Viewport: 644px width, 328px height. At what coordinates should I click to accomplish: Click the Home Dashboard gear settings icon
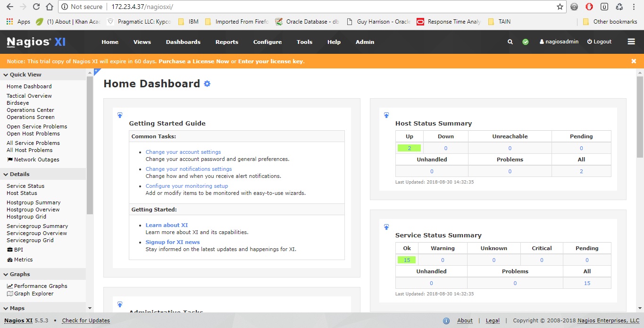coord(207,84)
